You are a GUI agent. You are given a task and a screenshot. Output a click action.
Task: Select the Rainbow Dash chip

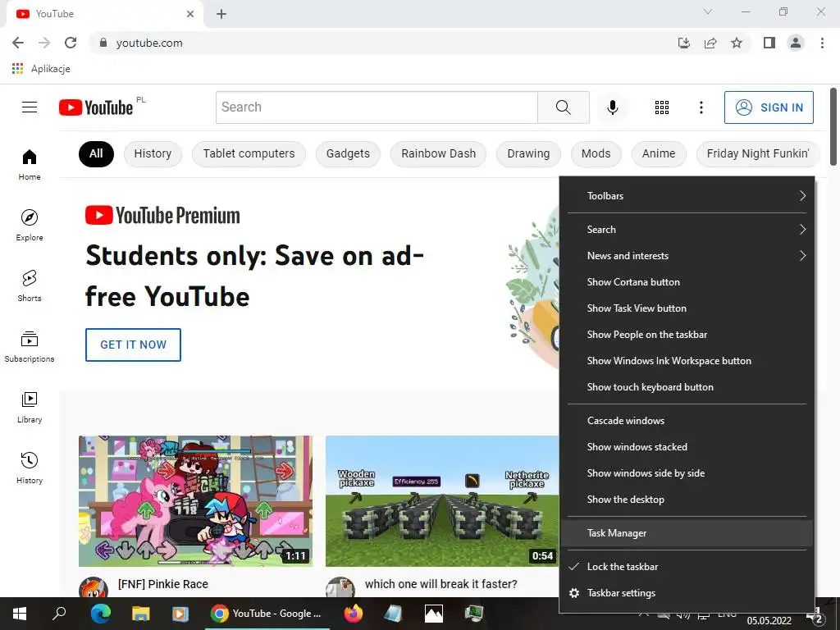coord(438,153)
